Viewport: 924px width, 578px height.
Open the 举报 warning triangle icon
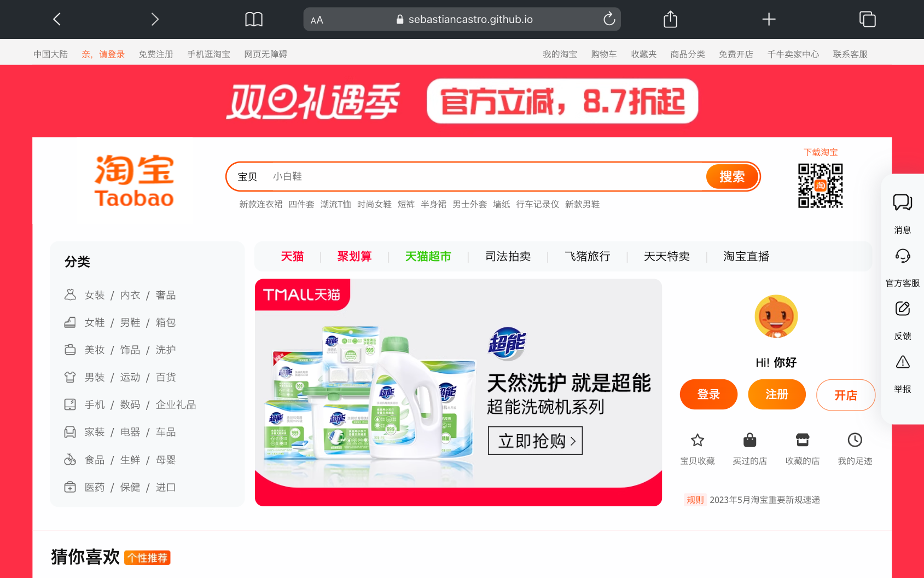[x=902, y=362]
